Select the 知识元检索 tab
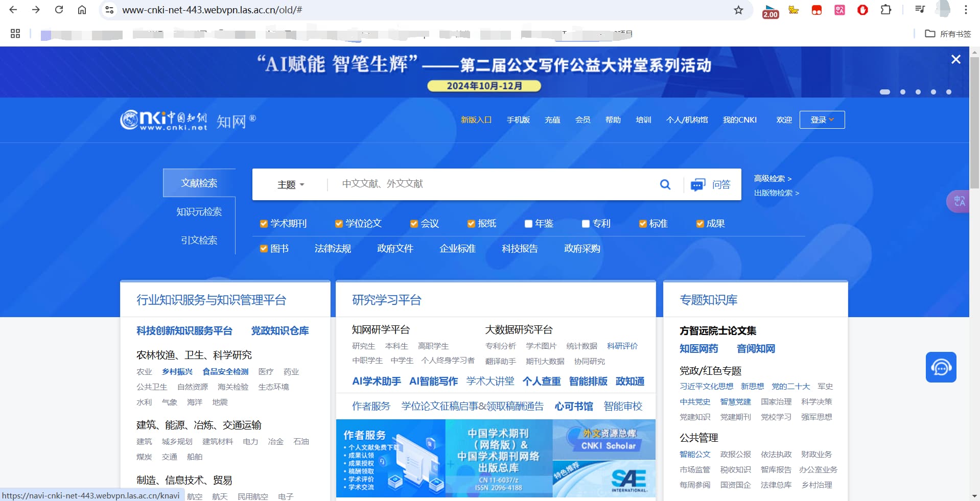The image size is (980, 501). point(199,211)
